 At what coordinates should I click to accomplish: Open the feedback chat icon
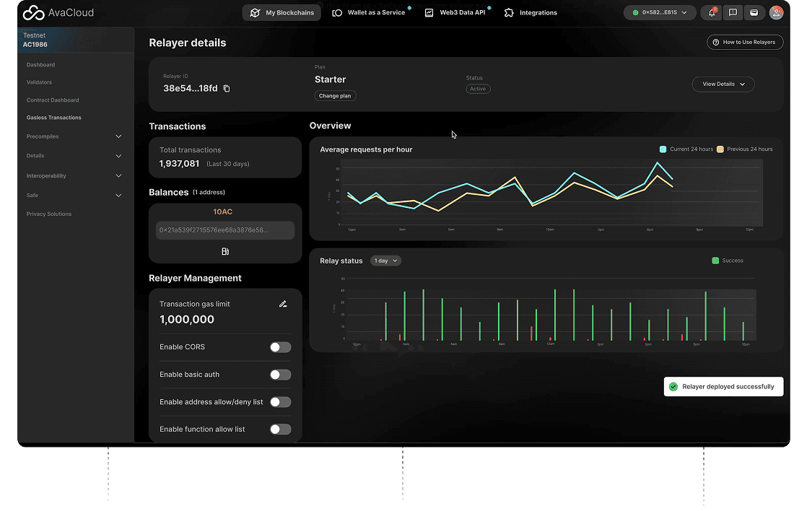click(x=733, y=12)
